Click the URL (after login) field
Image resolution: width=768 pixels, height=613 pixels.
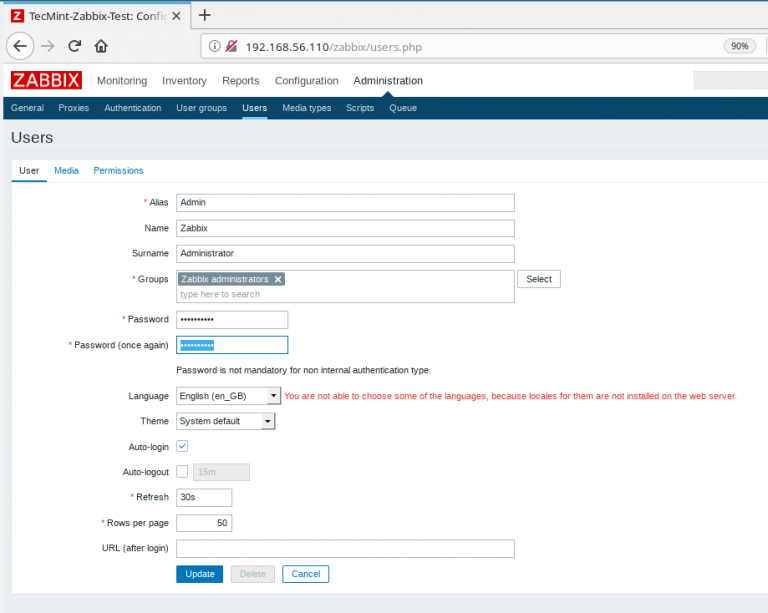[x=345, y=549]
